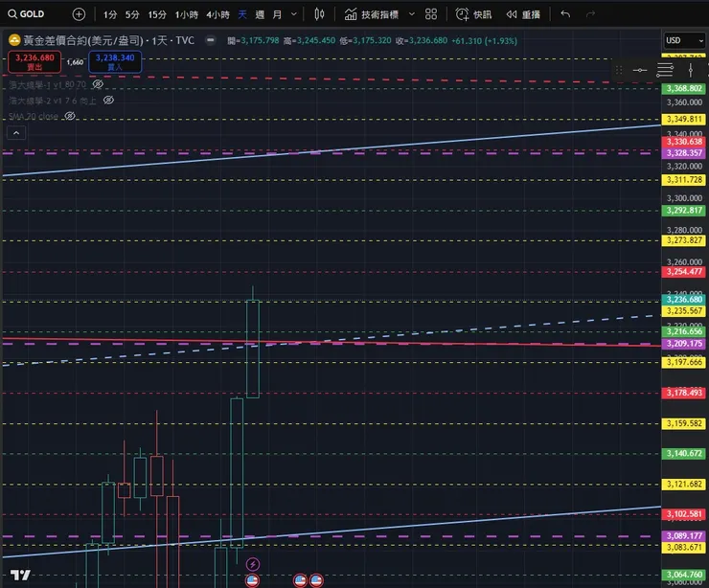Viewport: 709px width, 588px height.
Task: Expand the timeframe dropdown arrow after 月
Action: [x=293, y=14]
